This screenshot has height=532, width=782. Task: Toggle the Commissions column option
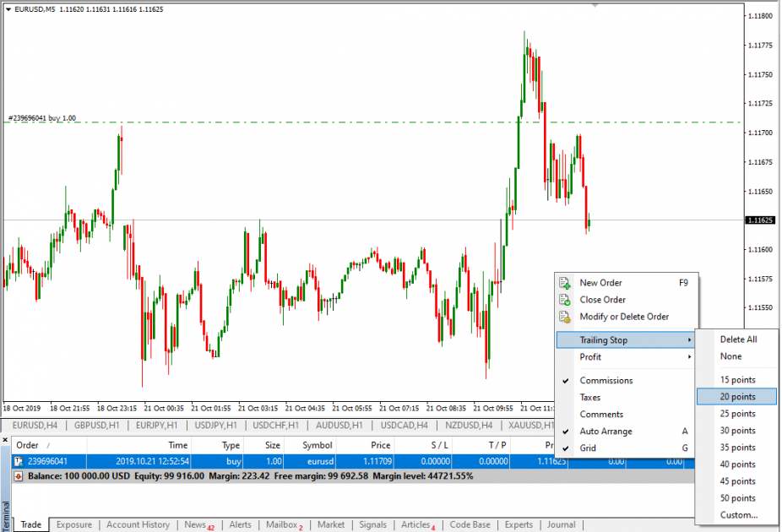(627, 381)
